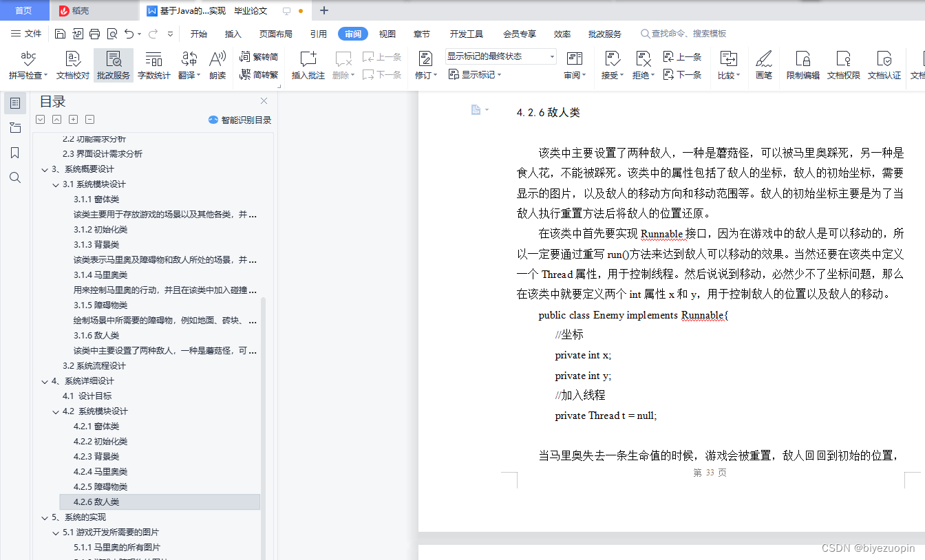Open the 显示标记 dropdown

[476, 74]
